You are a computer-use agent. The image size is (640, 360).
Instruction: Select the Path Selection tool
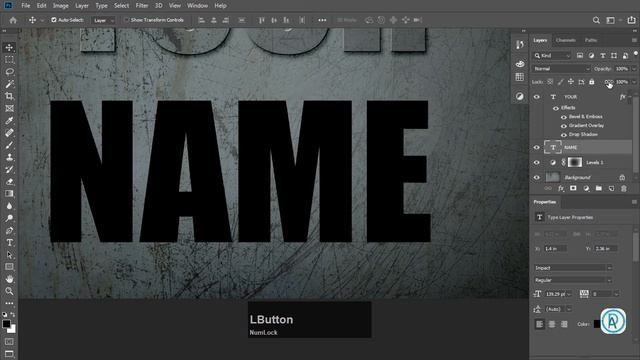[x=9, y=255]
